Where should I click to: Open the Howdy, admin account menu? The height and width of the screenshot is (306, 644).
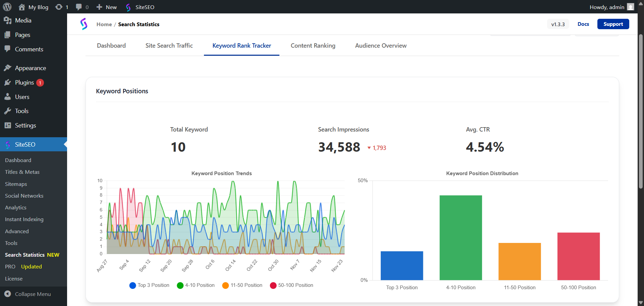pos(607,7)
